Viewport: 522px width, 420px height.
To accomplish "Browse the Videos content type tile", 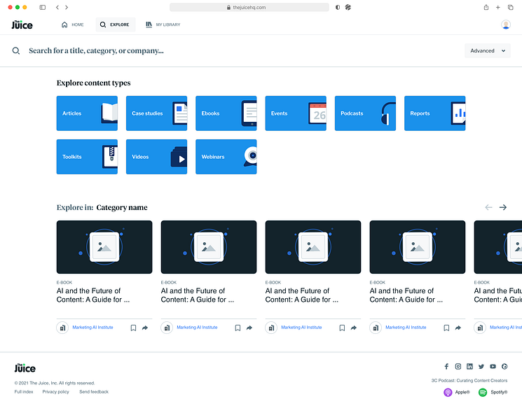I will tap(156, 157).
